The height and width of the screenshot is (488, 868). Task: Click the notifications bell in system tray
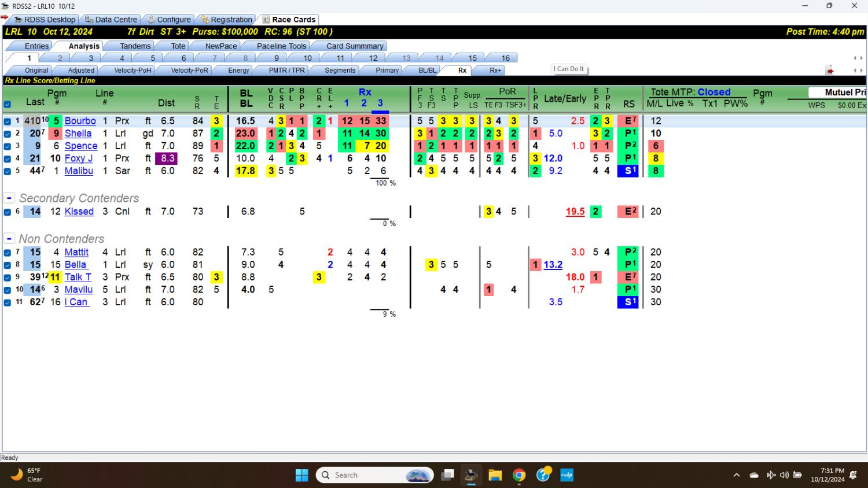[x=853, y=475]
